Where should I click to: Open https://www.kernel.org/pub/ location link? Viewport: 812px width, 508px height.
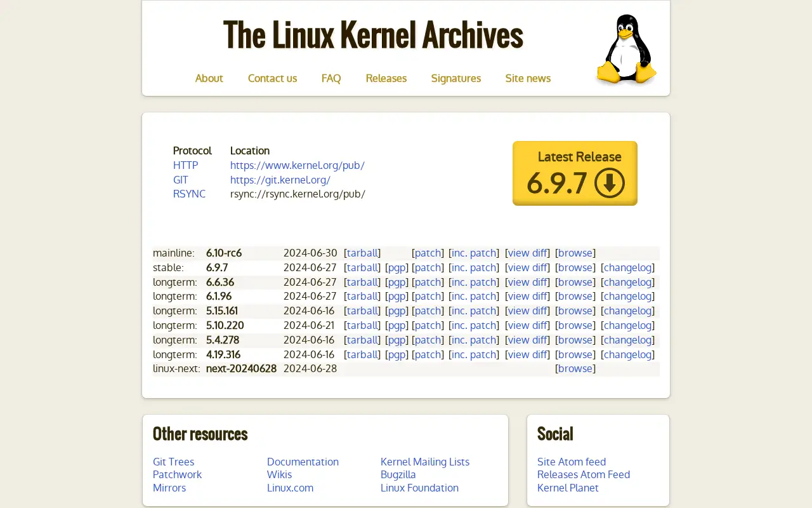(297, 165)
